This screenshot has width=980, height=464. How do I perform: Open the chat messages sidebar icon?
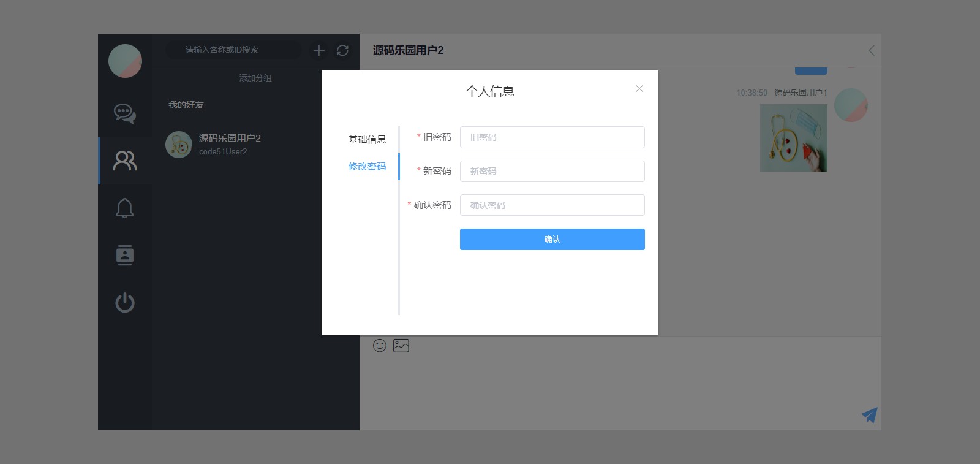(x=125, y=113)
